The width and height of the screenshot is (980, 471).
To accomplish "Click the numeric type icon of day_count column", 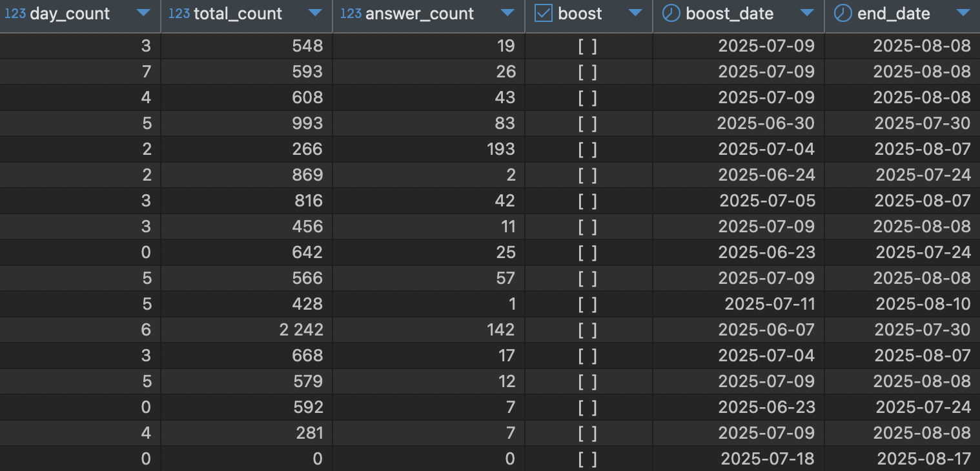I will tap(15, 13).
